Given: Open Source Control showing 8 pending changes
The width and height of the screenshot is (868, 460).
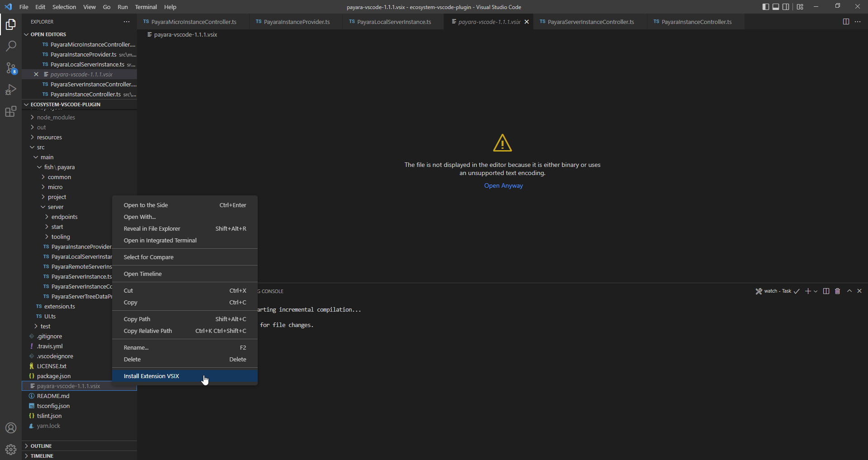Looking at the screenshot, I should click(10, 68).
